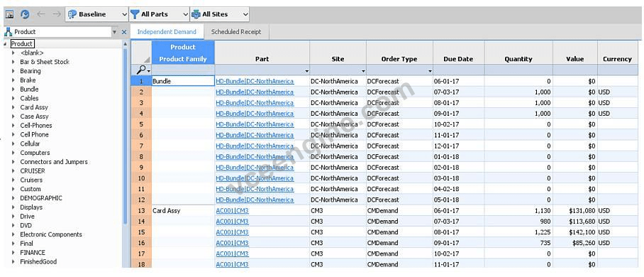This screenshot has width=644, height=277.
Task: Click the $131,080 value cell
Action: pyautogui.click(x=575, y=210)
